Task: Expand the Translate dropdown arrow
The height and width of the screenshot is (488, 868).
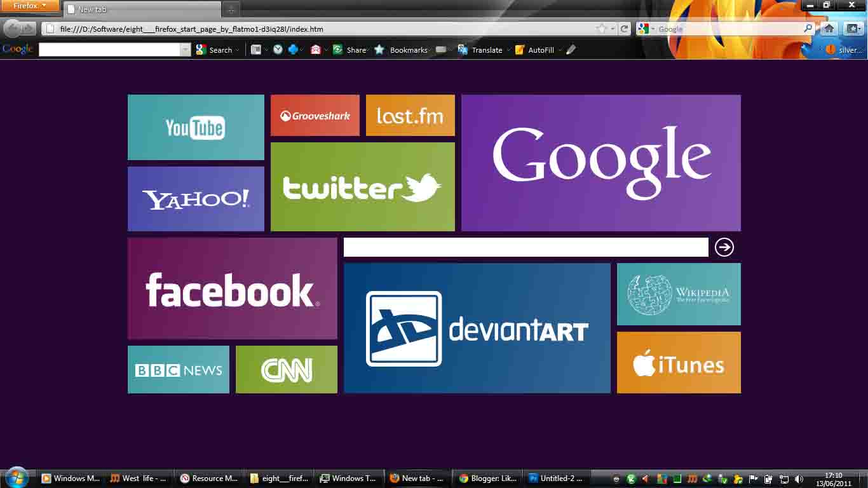Action: click(x=508, y=50)
